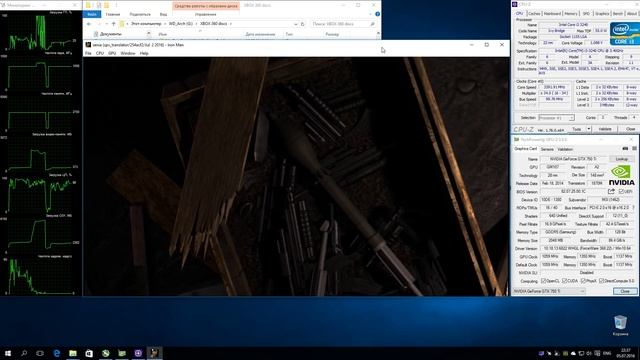The image size is (640, 360).
Task: Click Validate button in CPU-Z
Action: tap(605, 129)
